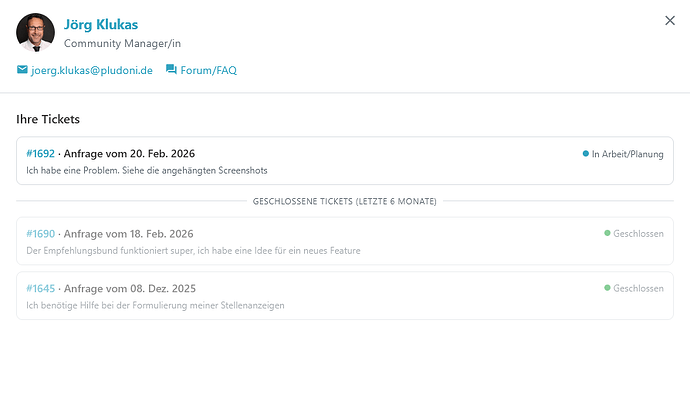Open the Anfrage vom 08. Dez. 2025 ticket
Viewport: 690px width, 401px height.
(x=129, y=288)
